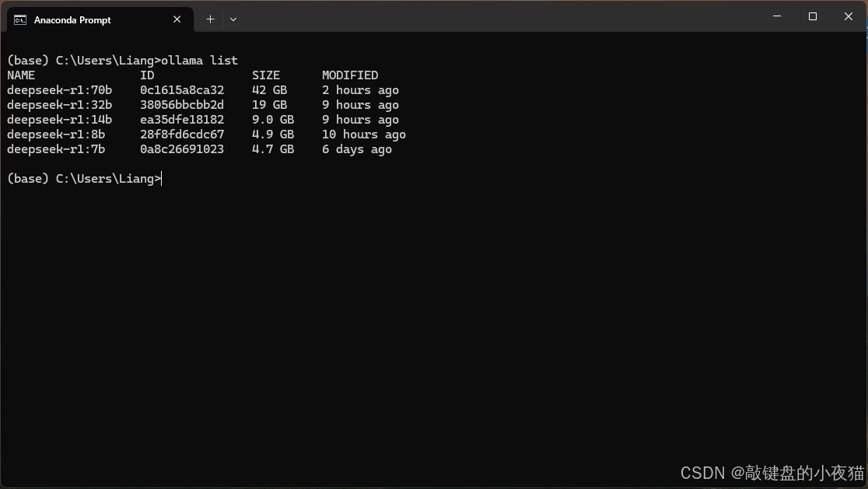Click the Anaconda Prompt tab icon
This screenshot has height=489, width=868.
coord(20,20)
